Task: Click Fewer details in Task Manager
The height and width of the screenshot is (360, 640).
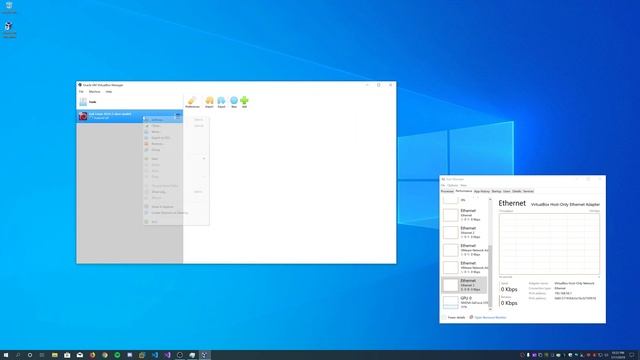Action: (x=453, y=317)
